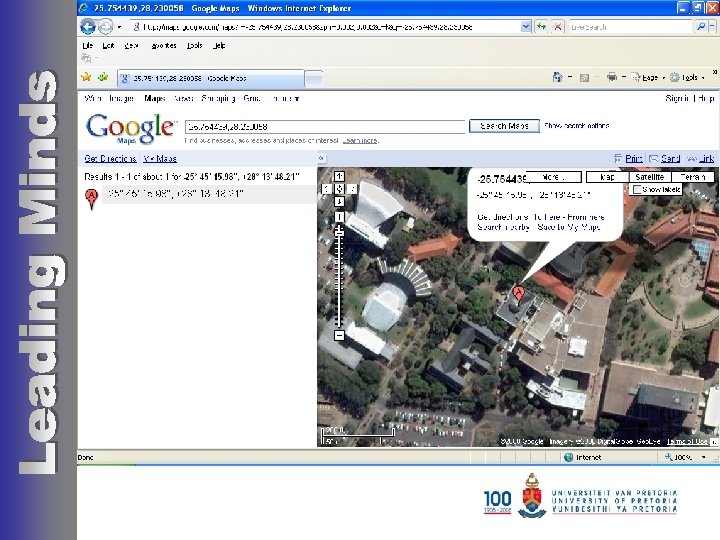Click the Sign in link
The image size is (720, 540).
coord(677,98)
